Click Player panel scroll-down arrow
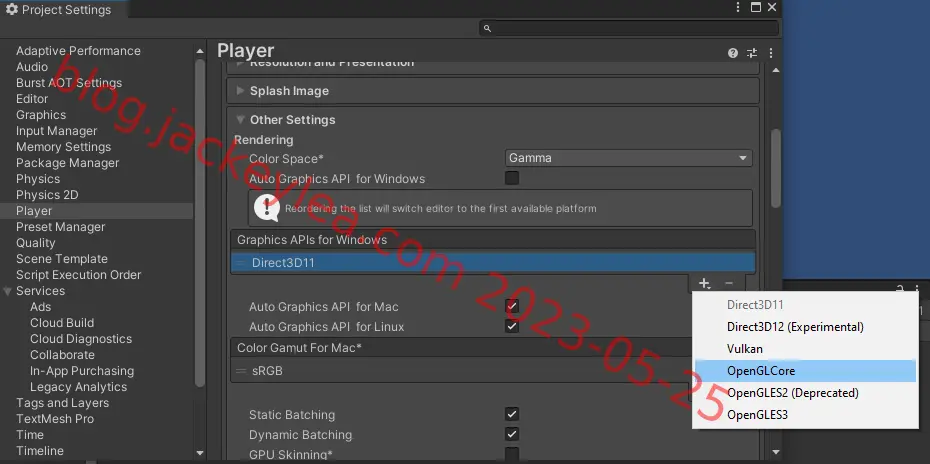This screenshot has width=930, height=464. point(776,453)
